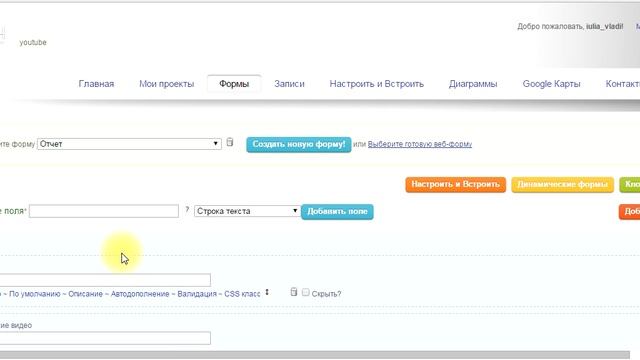Click the yellow Динамические формы button
Screen dimensions: 640x360
point(562,184)
